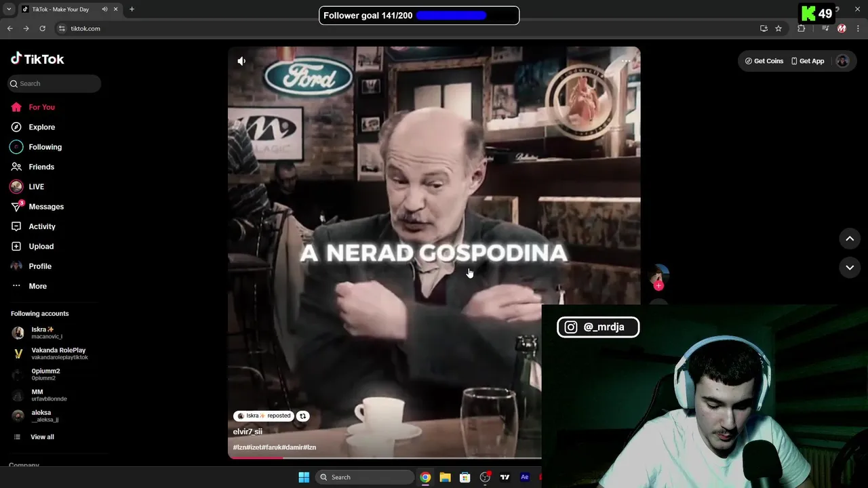Click the video progress bar
Viewport: 868px width, 488px height.
(x=384, y=457)
